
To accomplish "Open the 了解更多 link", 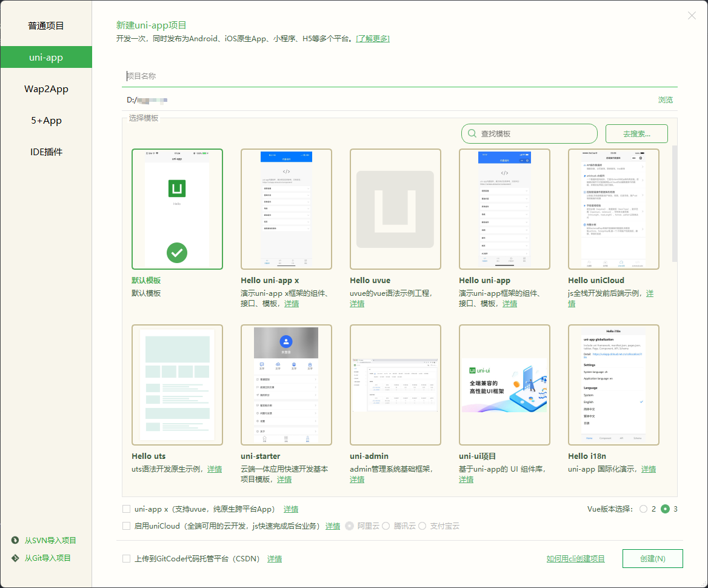I will [x=373, y=39].
